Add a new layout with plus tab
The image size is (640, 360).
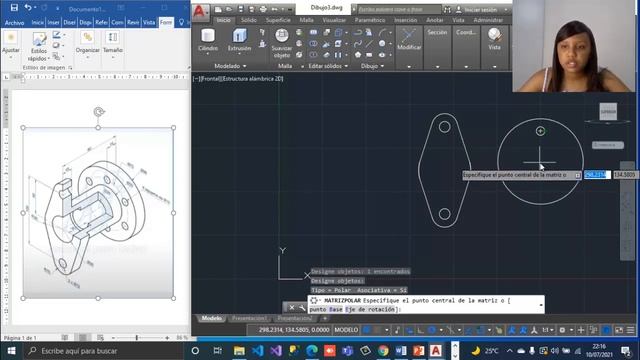(x=324, y=318)
